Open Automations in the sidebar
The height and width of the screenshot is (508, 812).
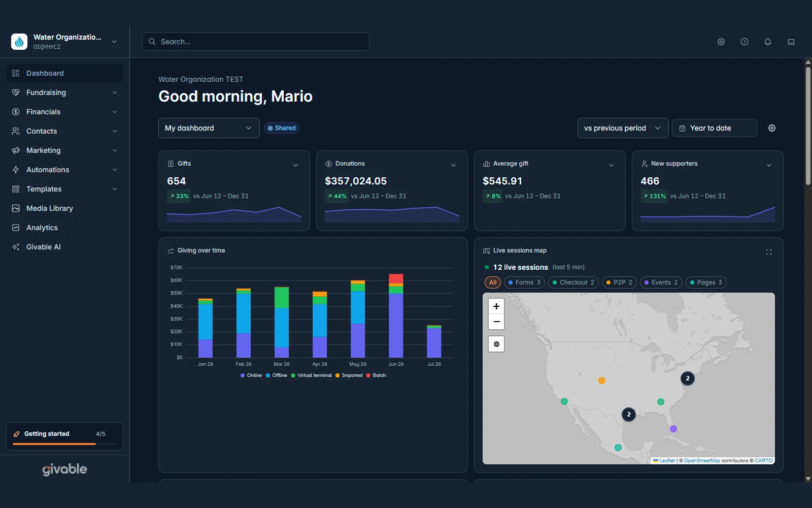[64, 170]
